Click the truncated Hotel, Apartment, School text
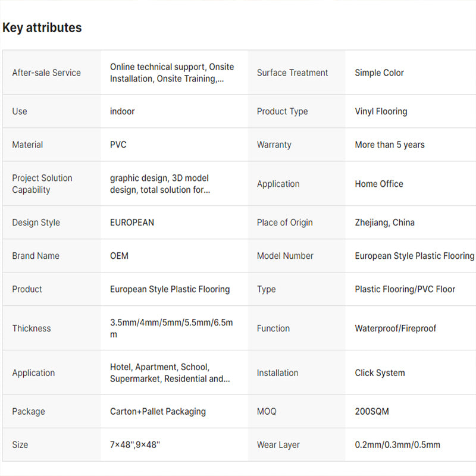The height and width of the screenshot is (476, 476). click(170, 373)
